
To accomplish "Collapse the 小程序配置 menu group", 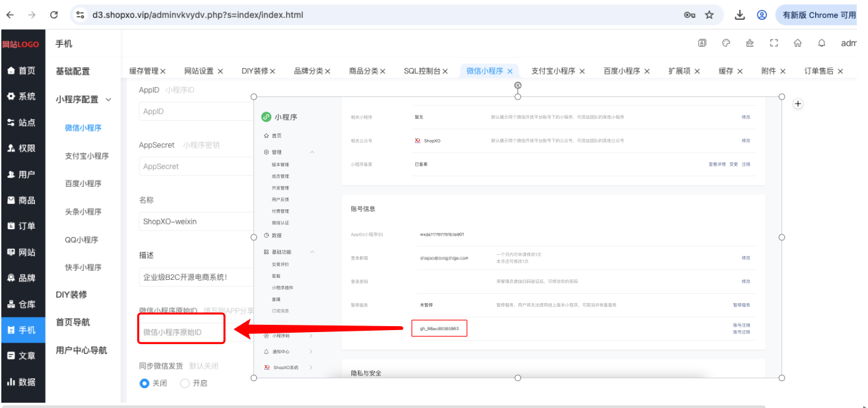I will [108, 100].
